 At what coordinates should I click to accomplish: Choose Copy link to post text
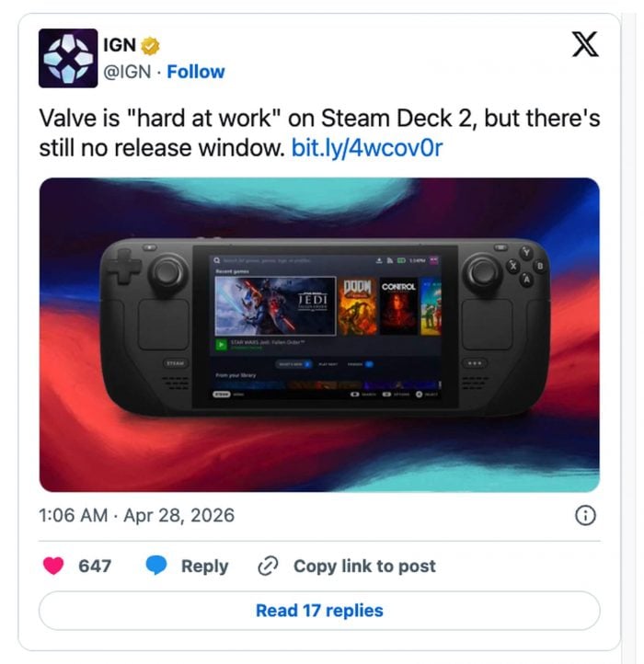(x=364, y=567)
